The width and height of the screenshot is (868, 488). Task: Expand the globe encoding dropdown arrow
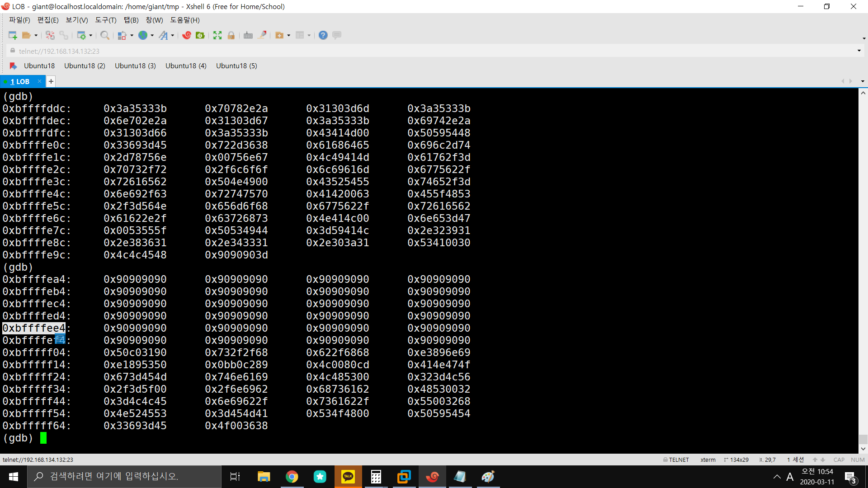(x=152, y=35)
